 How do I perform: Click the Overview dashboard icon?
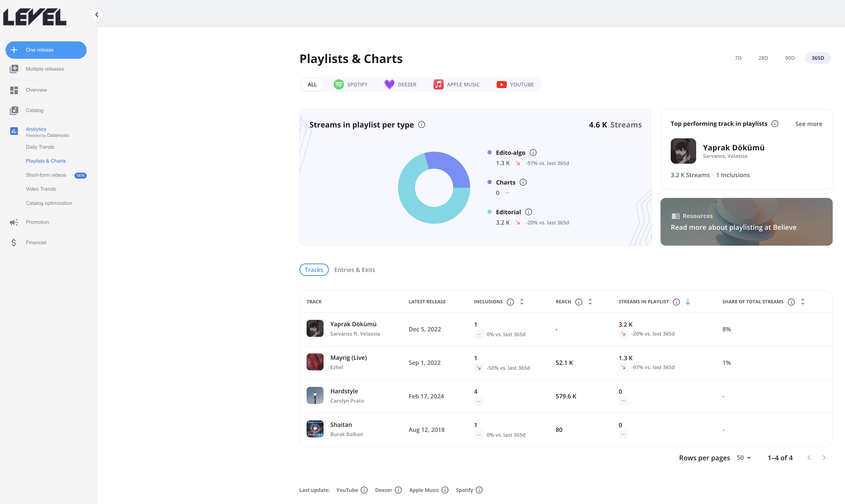14,90
